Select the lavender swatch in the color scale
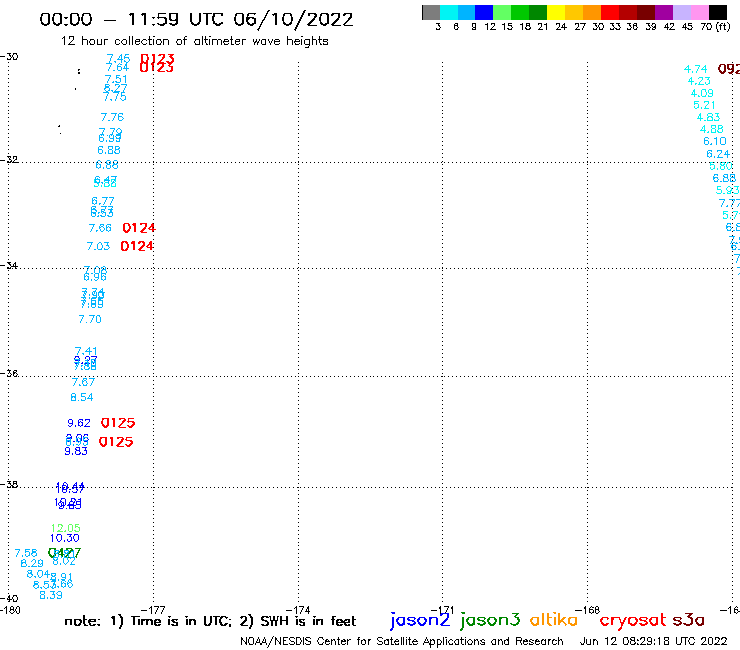Image resolution: width=740 pixels, height=650 pixels. click(x=681, y=12)
